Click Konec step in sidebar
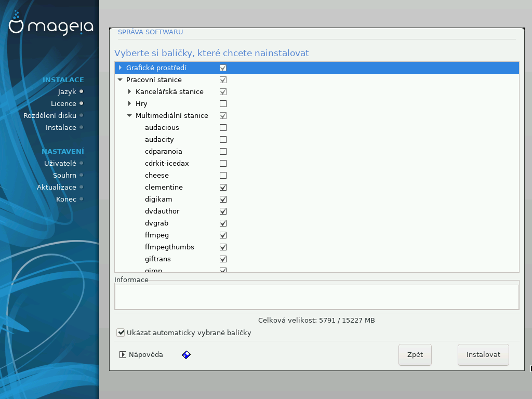The image size is (532, 399). 66,199
